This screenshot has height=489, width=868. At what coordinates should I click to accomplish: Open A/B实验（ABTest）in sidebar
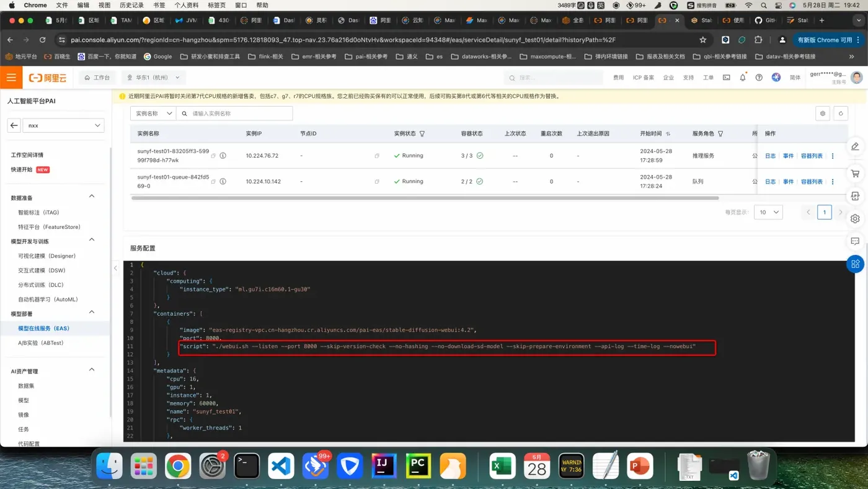pos(41,343)
